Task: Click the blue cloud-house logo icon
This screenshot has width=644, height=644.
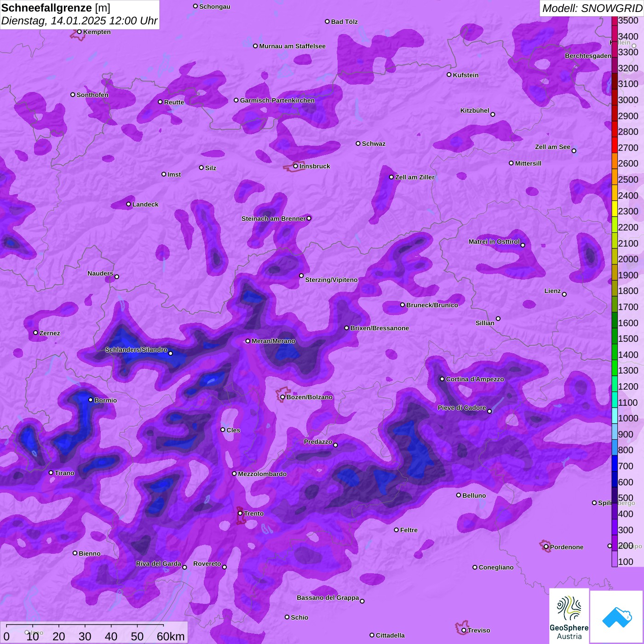Action: [617, 617]
